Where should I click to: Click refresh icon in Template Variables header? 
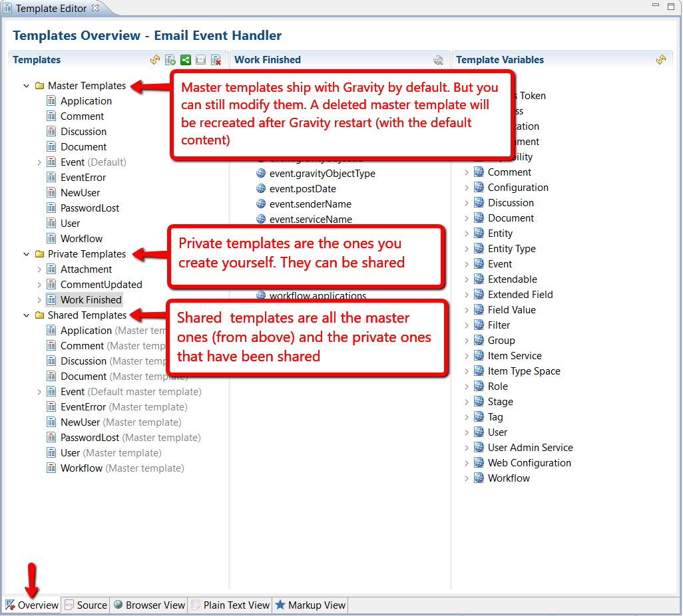coord(660,60)
